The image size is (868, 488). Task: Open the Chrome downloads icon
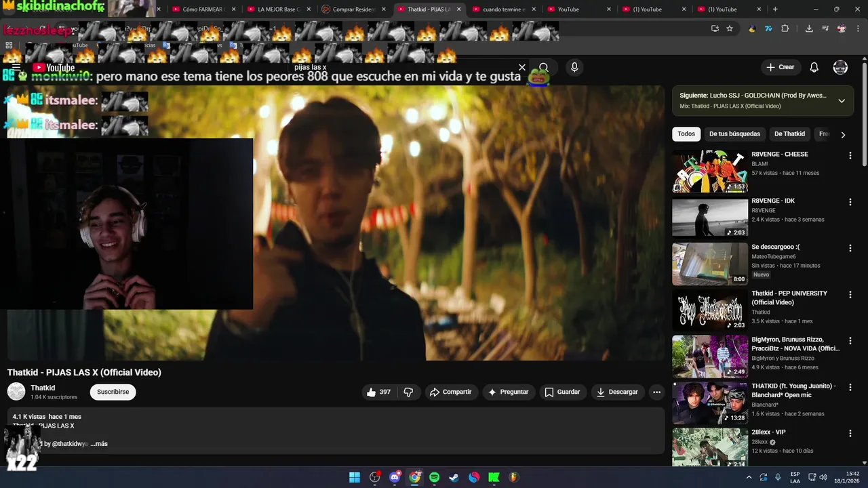(809, 28)
